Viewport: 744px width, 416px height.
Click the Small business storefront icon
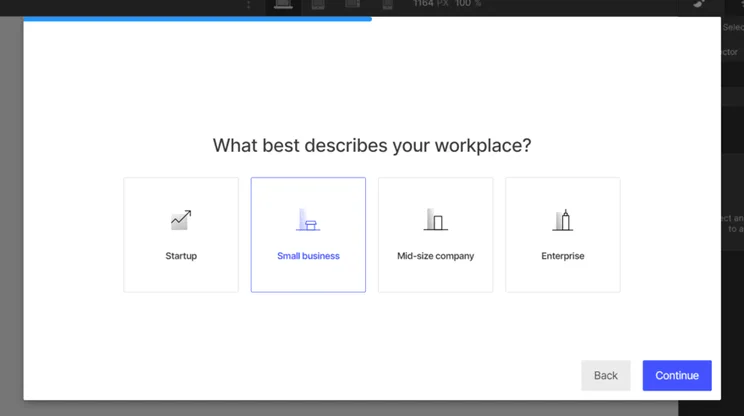point(308,220)
